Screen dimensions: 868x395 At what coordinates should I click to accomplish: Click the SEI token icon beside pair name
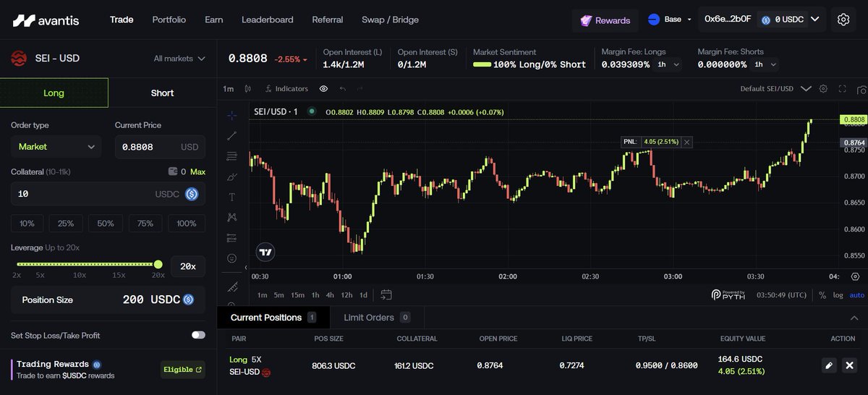coord(19,58)
